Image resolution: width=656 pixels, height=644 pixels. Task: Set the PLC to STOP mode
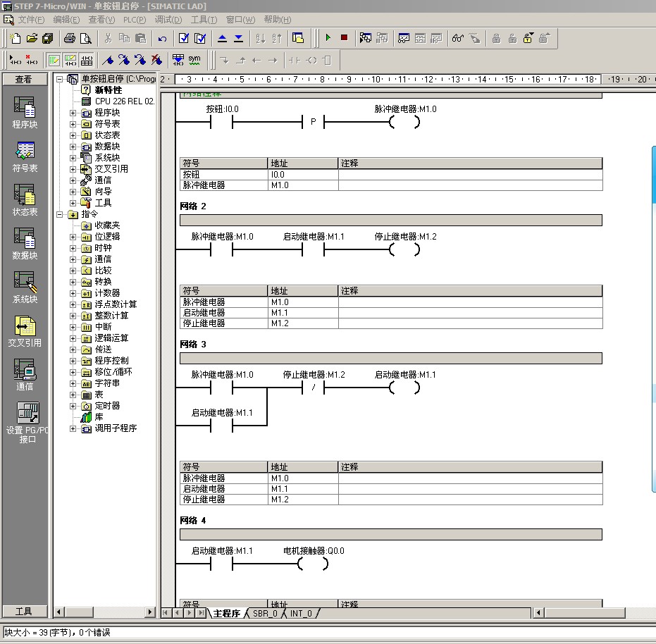[x=345, y=38]
